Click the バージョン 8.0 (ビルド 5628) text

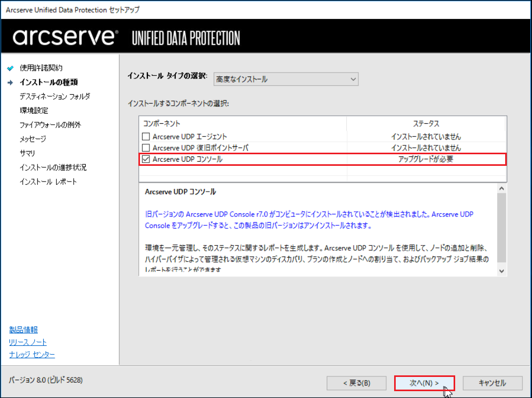click(x=46, y=380)
